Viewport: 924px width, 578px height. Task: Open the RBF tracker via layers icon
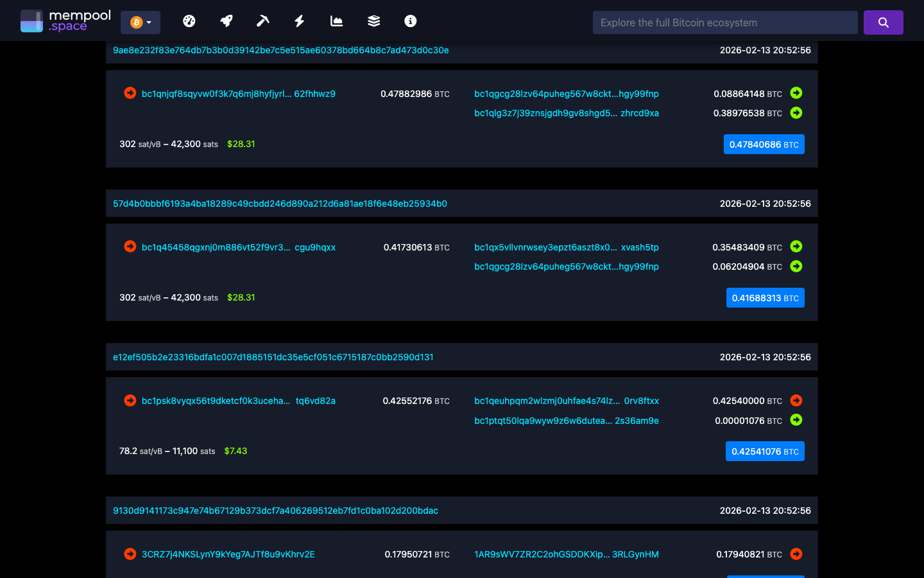tap(373, 21)
